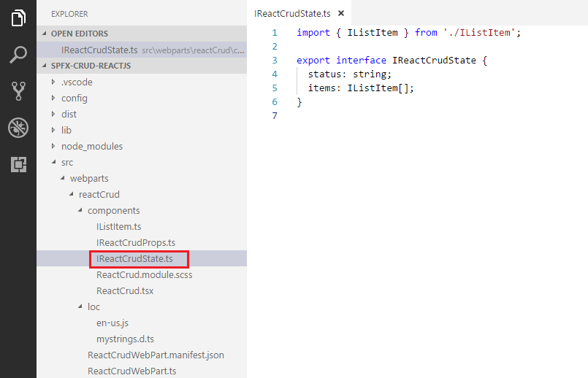588x378 pixels.
Task: Open the Source Control view icon
Action: click(18, 91)
